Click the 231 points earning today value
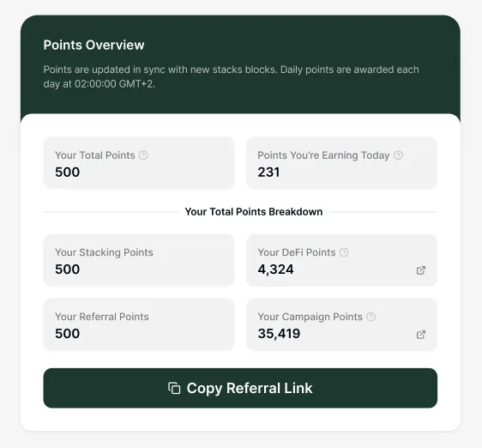Viewport: 482px width, 448px height. point(268,172)
